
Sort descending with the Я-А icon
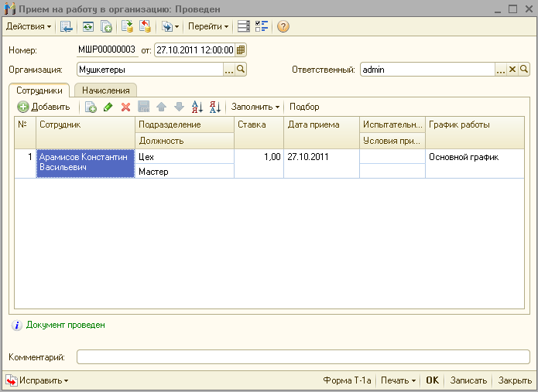215,107
